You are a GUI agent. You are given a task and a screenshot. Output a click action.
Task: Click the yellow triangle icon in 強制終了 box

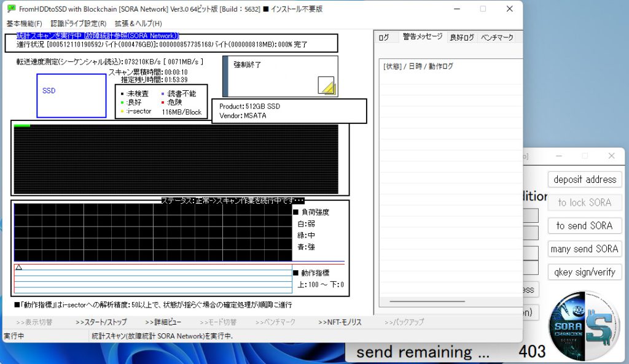coord(326,85)
